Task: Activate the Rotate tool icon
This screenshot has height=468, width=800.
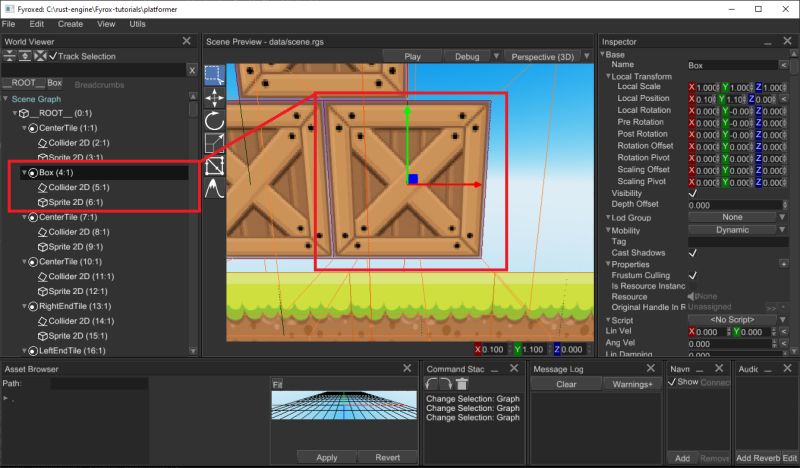Action: click(x=214, y=121)
